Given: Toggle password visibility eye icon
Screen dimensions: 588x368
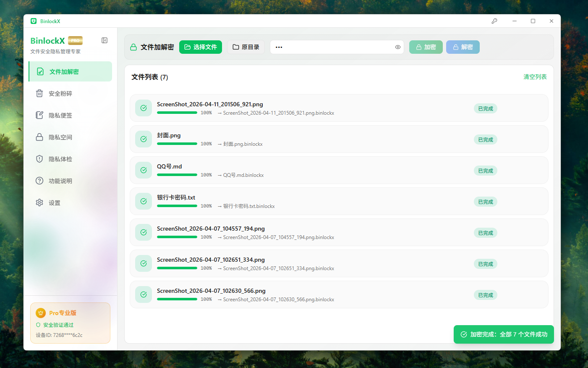Looking at the screenshot, I should pos(398,47).
